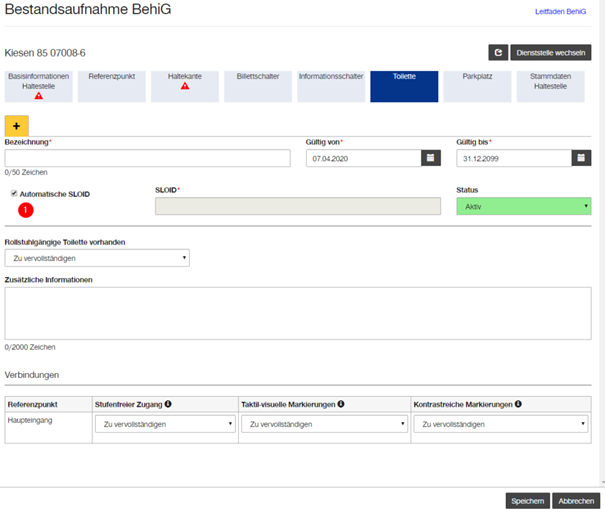Image resolution: width=605 pixels, height=513 pixels.
Task: Select the Toilette tab
Action: (x=404, y=86)
